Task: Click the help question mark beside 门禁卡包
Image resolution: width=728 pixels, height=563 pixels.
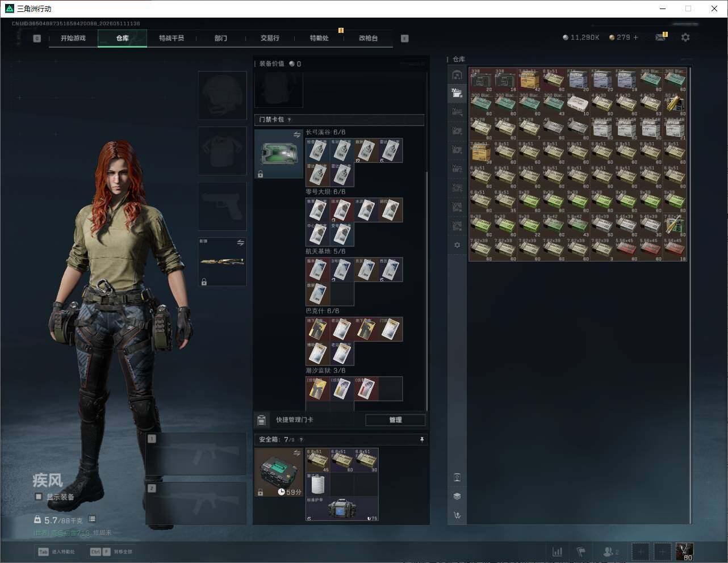Action: [290, 120]
